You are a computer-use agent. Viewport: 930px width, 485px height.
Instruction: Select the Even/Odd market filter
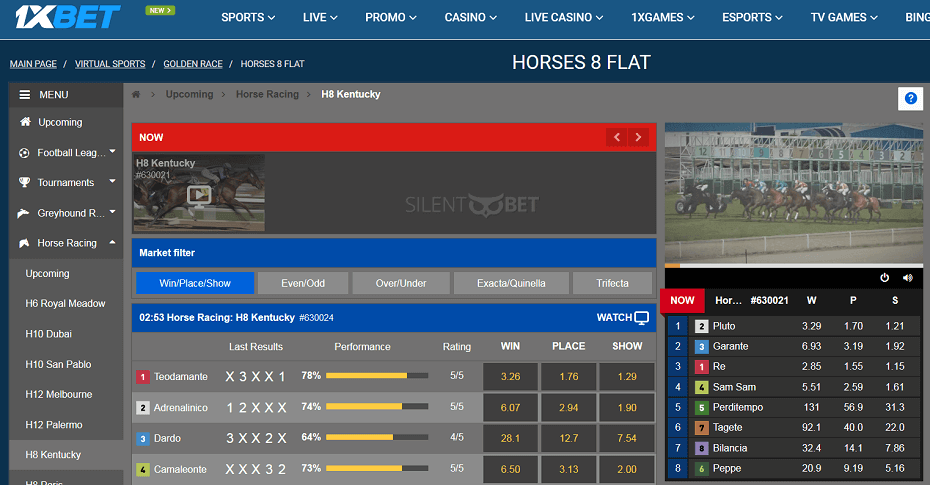click(303, 283)
